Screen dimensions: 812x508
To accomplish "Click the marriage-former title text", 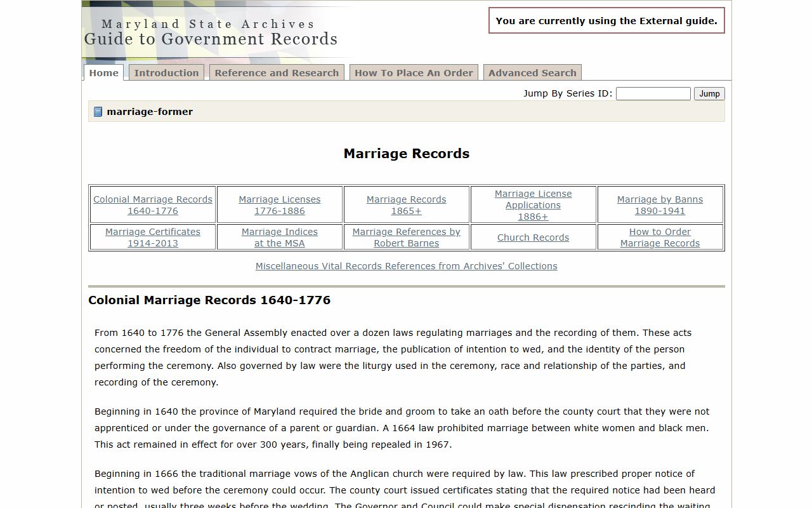I will 150,112.
